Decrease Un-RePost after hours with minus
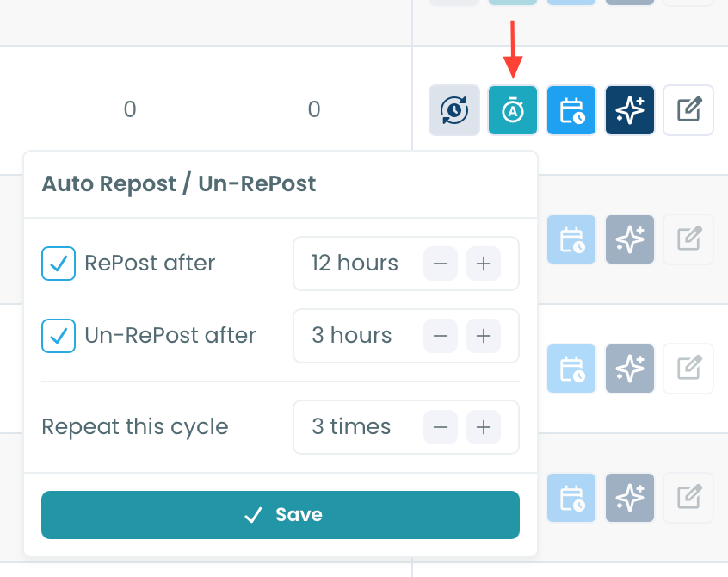 pyautogui.click(x=441, y=336)
